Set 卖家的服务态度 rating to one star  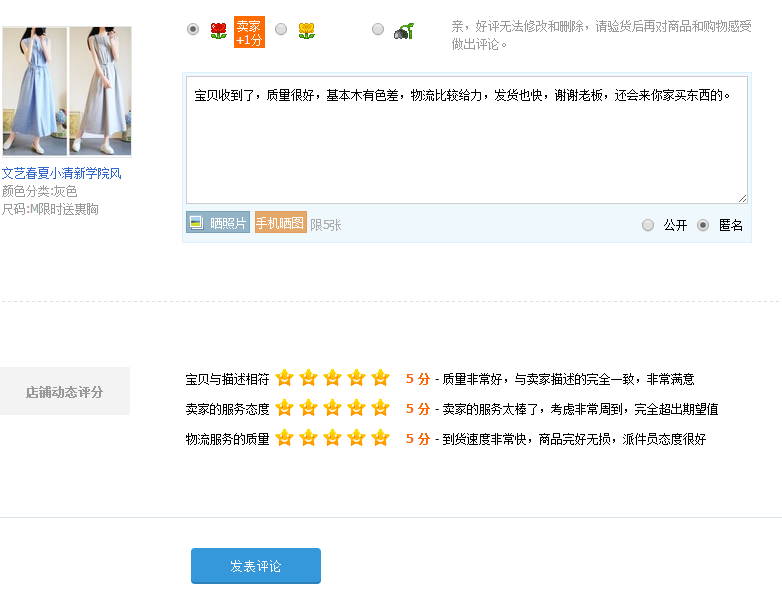284,408
